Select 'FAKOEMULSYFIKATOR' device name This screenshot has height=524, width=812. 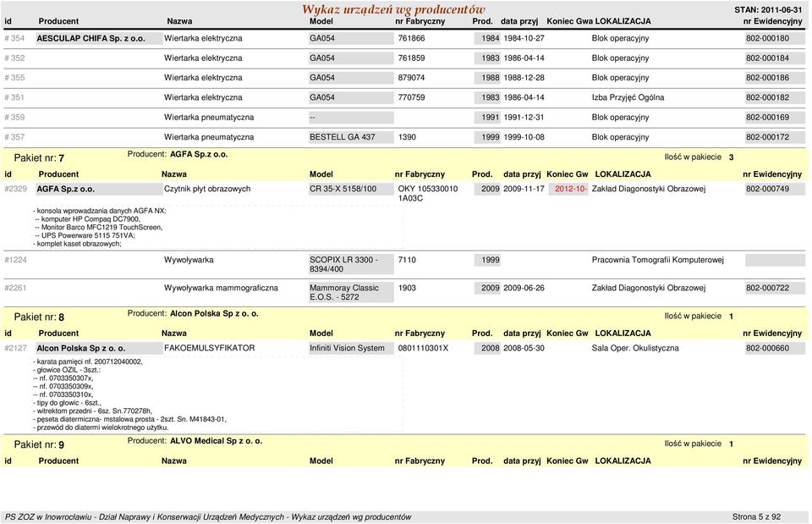(209, 348)
